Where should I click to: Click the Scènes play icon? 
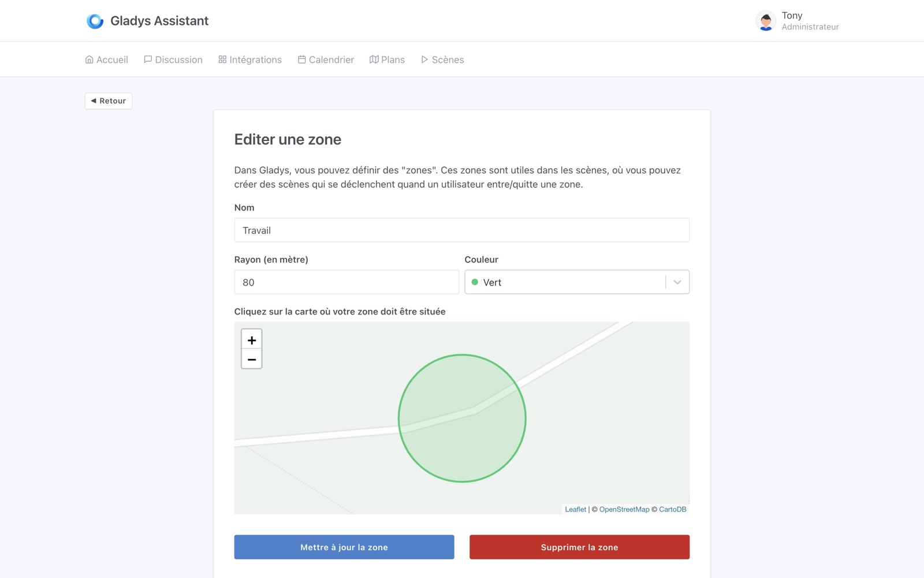[x=424, y=60]
